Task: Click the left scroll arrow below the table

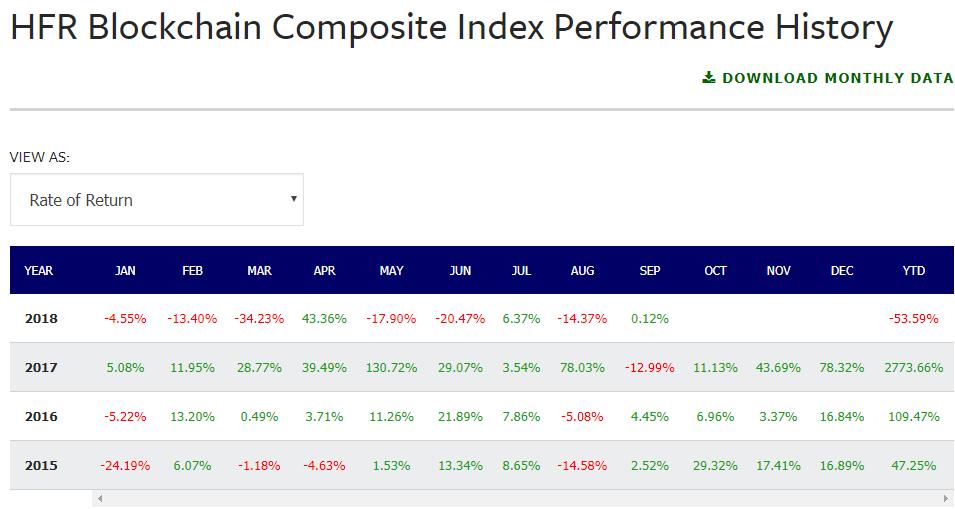Action: coord(101,497)
